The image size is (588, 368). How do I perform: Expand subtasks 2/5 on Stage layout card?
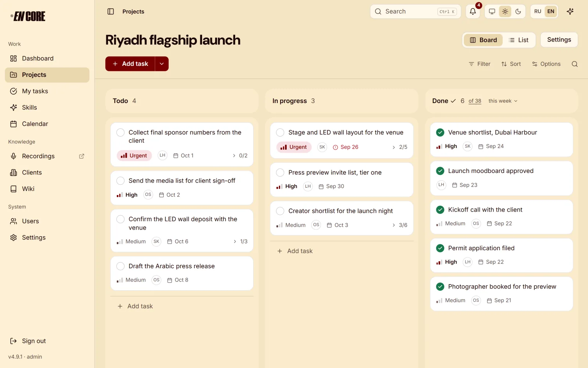(399, 147)
